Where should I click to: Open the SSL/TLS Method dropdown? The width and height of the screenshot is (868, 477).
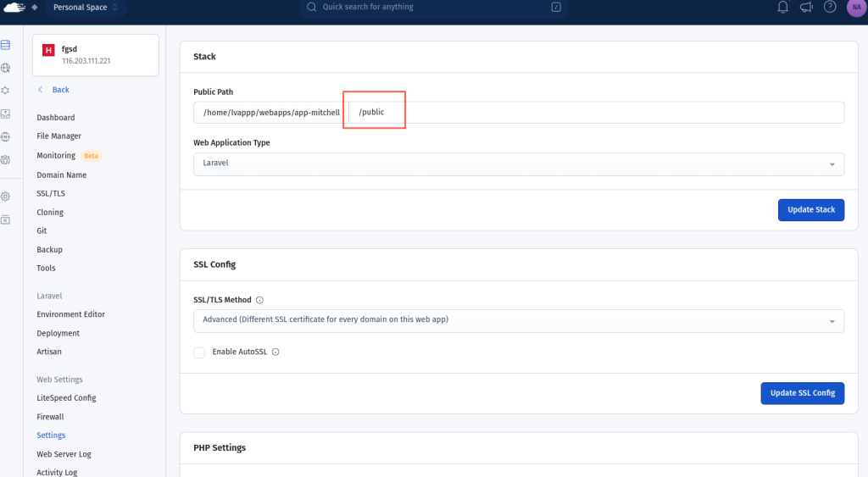pyautogui.click(x=518, y=320)
